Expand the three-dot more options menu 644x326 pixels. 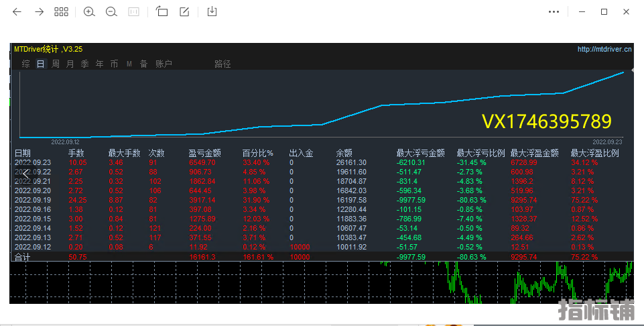[554, 11]
